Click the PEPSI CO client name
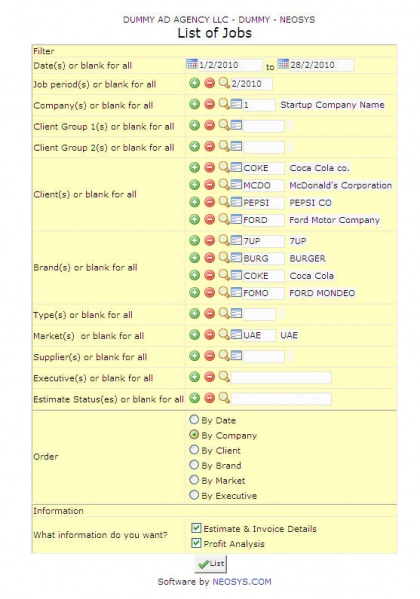Image resolution: width=420 pixels, height=599 pixels. click(310, 203)
